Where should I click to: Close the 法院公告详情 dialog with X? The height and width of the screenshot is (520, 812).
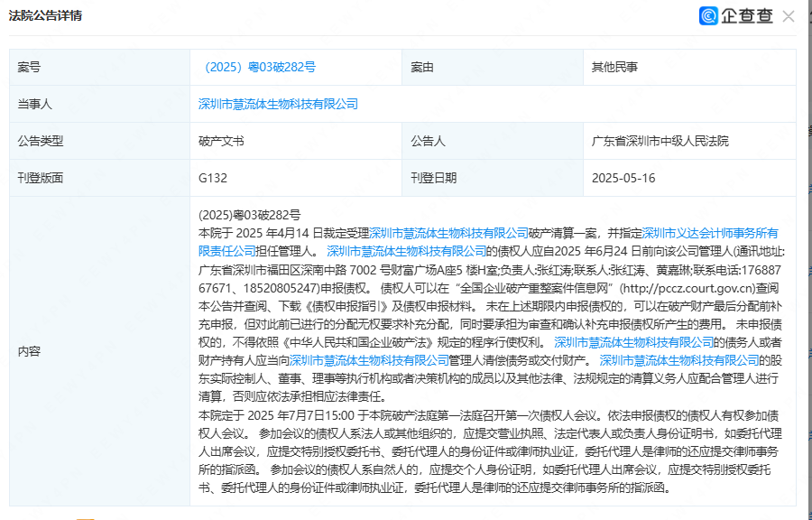coord(789,16)
